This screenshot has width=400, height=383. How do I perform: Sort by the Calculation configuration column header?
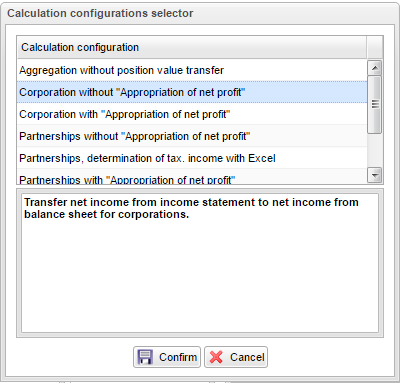click(x=192, y=47)
